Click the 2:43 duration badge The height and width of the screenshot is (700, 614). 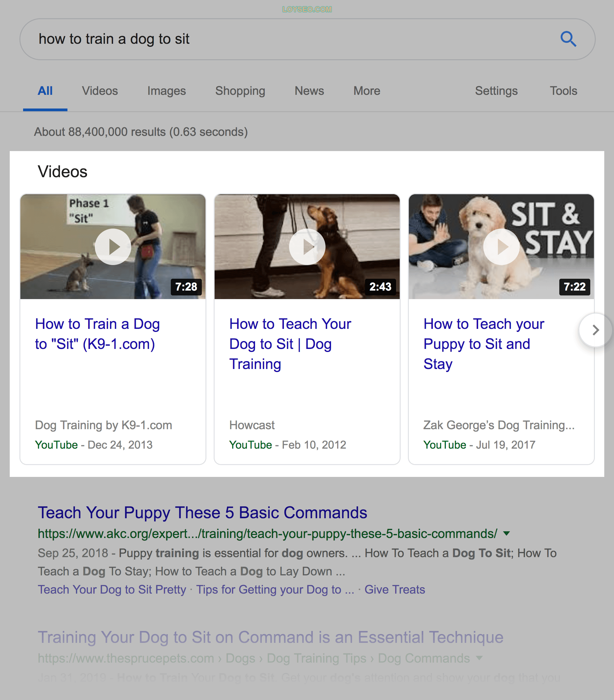pyautogui.click(x=380, y=287)
